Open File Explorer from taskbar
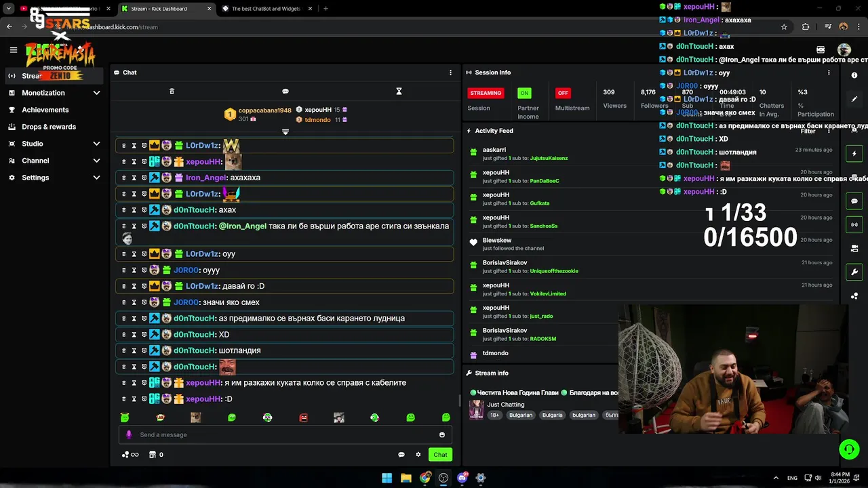868x488 pixels. pos(406,478)
